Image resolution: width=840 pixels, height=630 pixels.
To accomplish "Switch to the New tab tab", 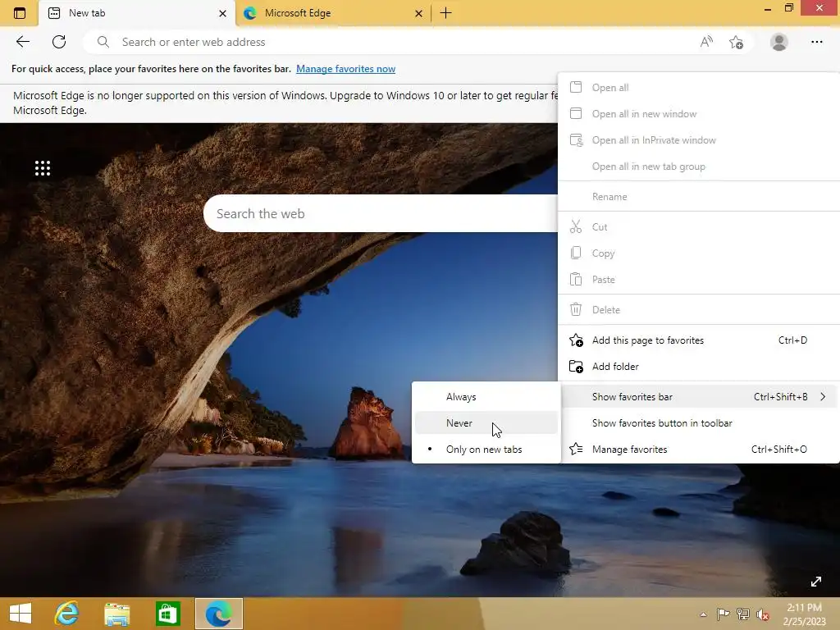I will pyautogui.click(x=137, y=13).
